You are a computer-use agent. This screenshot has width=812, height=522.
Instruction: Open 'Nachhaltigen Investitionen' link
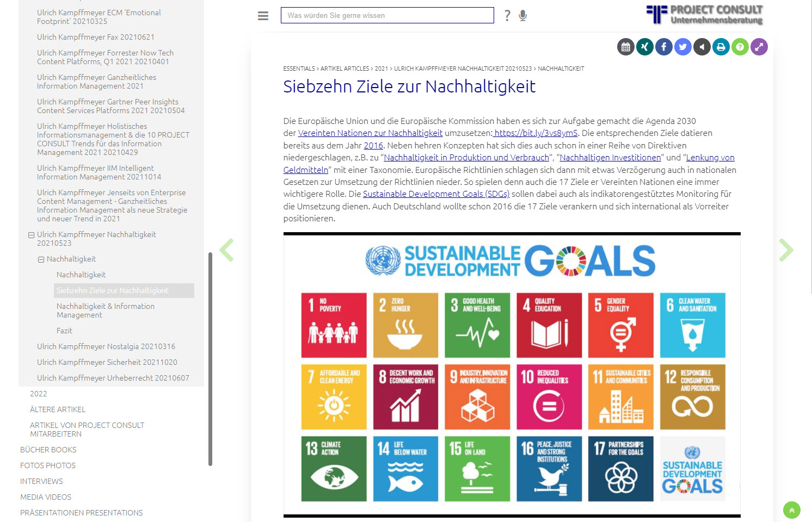pos(610,158)
